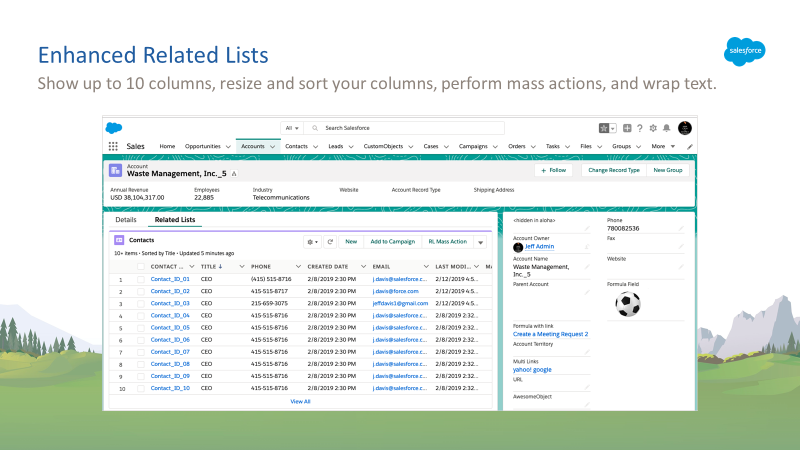Click the search magnifier icon
The image size is (800, 450).
[x=315, y=128]
